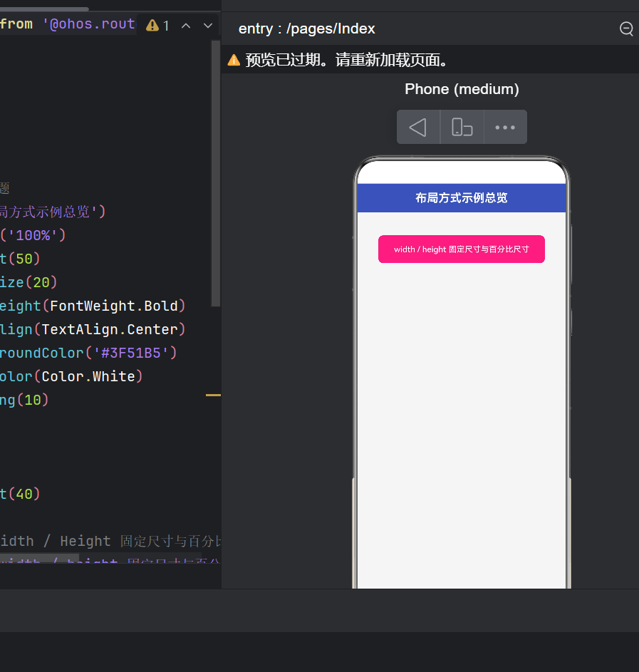Open the previewer three-dots more menu
This screenshot has height=672, width=639.
tap(505, 128)
